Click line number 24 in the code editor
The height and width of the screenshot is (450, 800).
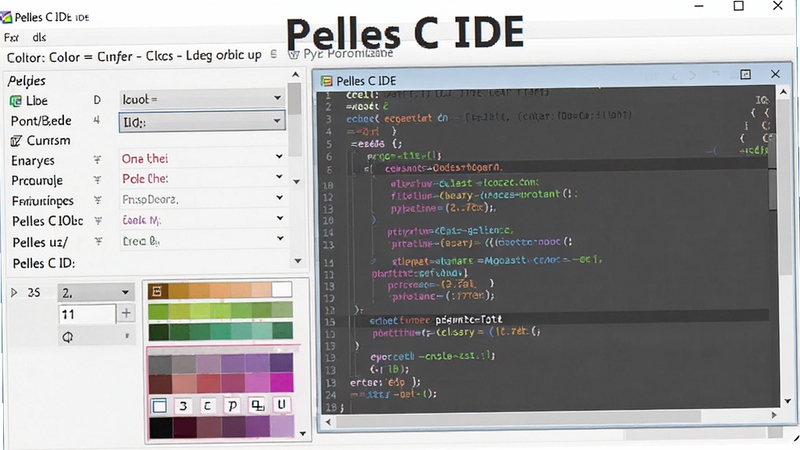(331, 395)
